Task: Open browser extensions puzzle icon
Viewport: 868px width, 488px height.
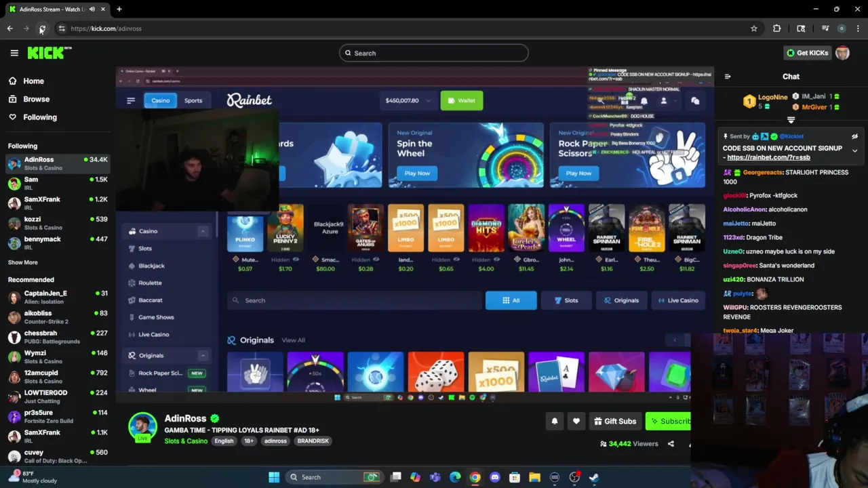Action: 776,28
